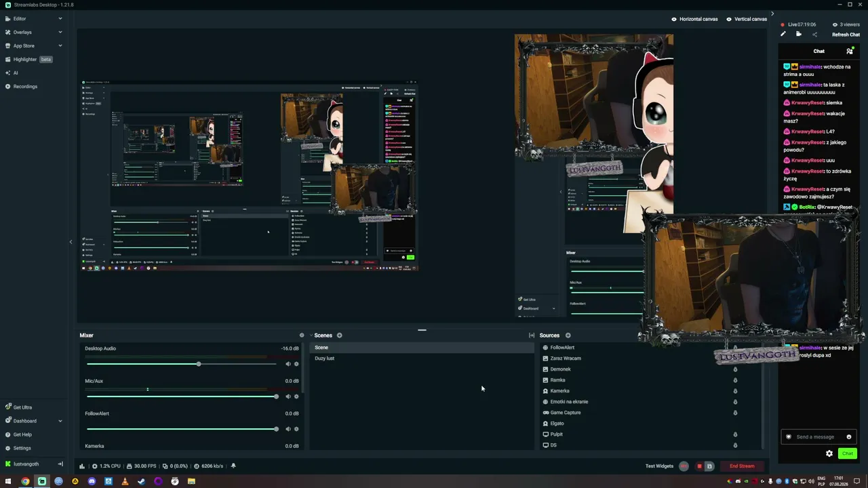This screenshot has height=488, width=868.
Task: Expand the Editor sidebar menu chevron
Action: (x=60, y=19)
